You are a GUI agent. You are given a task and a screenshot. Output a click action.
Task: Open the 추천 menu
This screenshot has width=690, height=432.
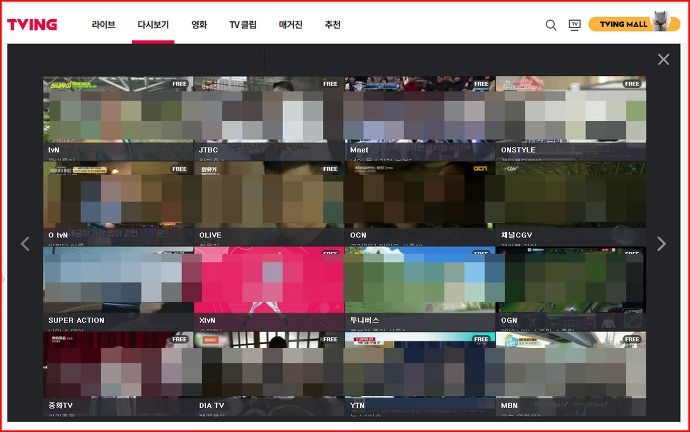(x=332, y=25)
